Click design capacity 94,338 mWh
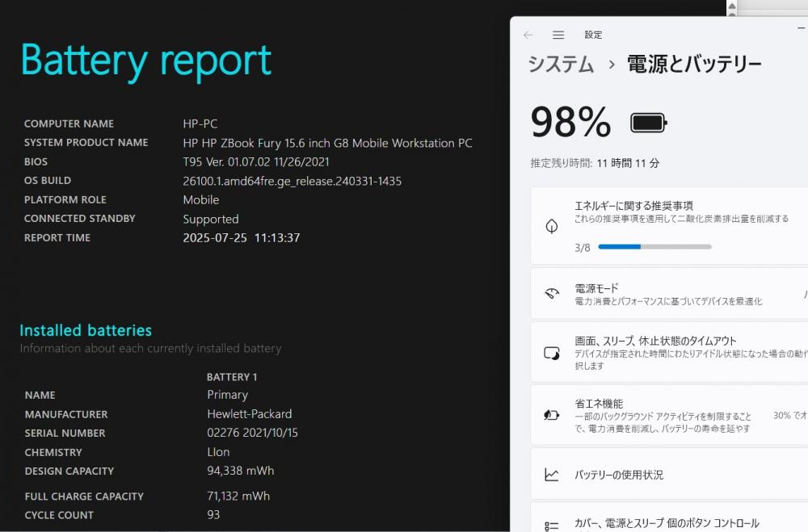Image resolution: width=808 pixels, height=532 pixels. coord(241,471)
